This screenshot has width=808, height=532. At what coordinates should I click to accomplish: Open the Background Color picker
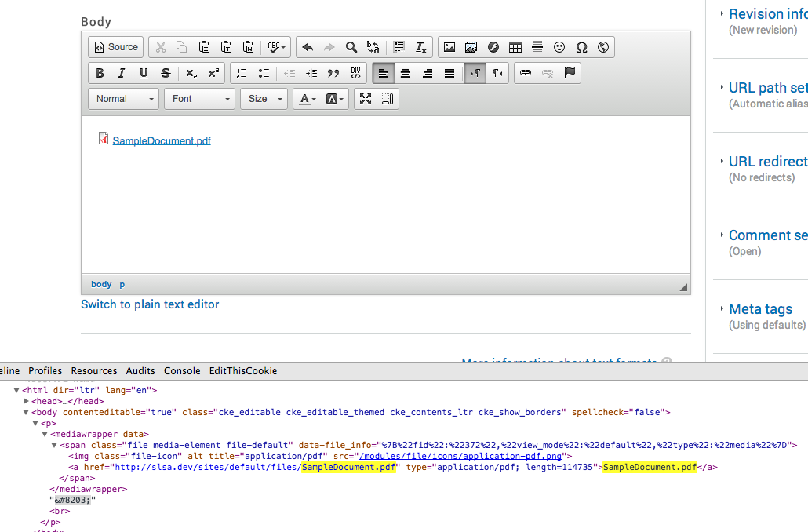tap(334, 98)
